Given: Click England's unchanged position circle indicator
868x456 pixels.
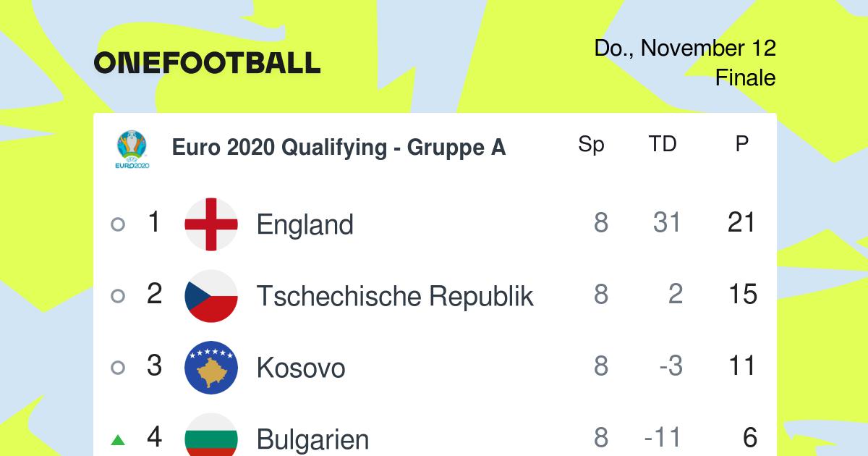Looking at the screenshot, I should [x=118, y=224].
